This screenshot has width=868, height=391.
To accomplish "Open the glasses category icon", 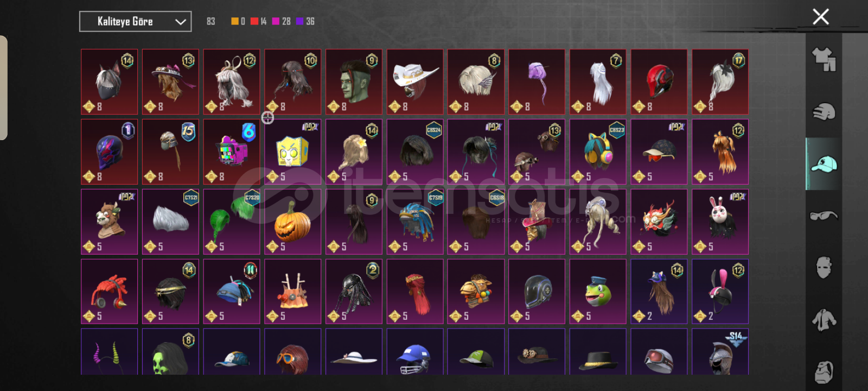I will click(824, 216).
